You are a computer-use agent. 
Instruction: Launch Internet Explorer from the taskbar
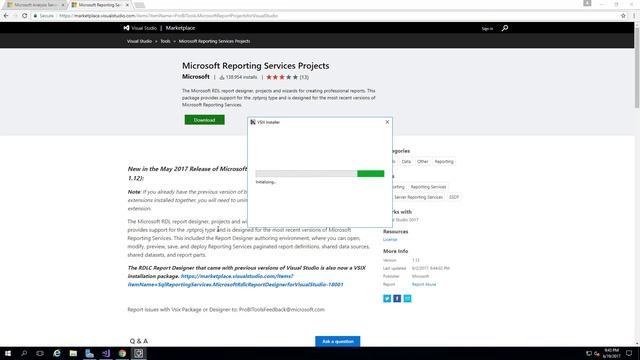point(57,353)
